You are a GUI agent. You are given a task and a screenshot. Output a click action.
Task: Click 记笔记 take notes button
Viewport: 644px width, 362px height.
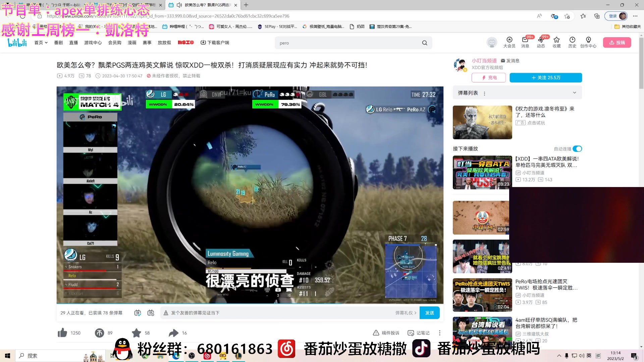coord(419,333)
